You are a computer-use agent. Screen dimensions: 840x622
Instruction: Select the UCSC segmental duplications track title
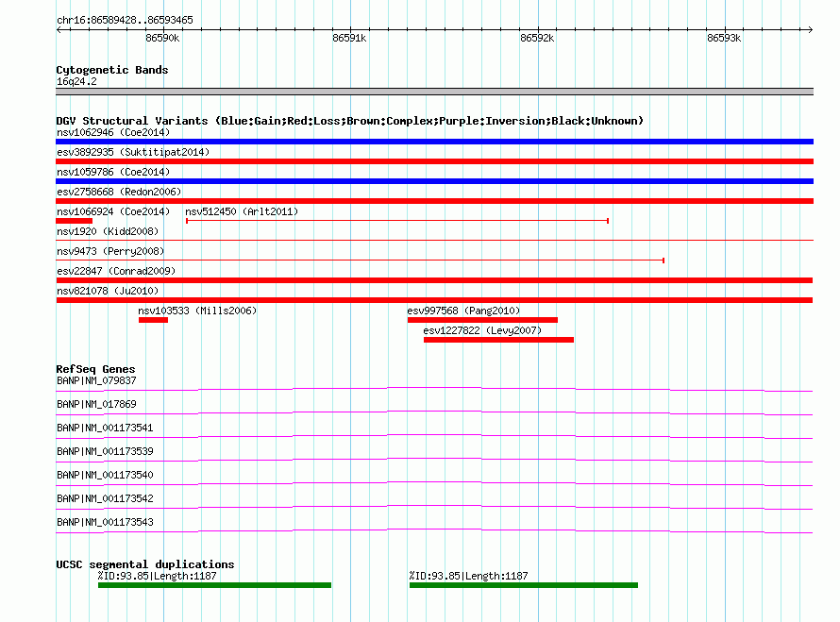click(x=145, y=564)
